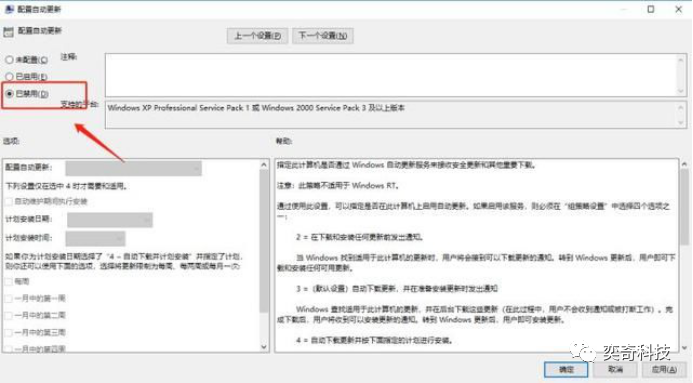Tick the 一月中的第二周 checkbox
693x383 pixels.
(9, 315)
